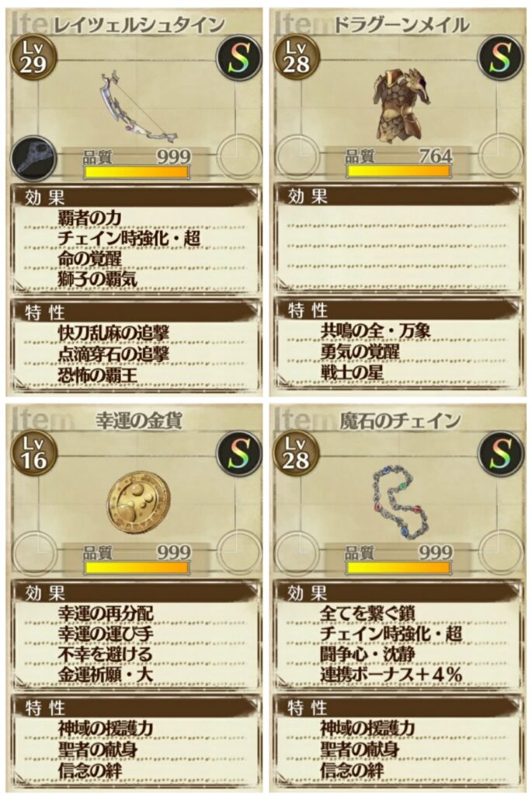Select the 魔石のチェイン chain image

[x=402, y=503]
